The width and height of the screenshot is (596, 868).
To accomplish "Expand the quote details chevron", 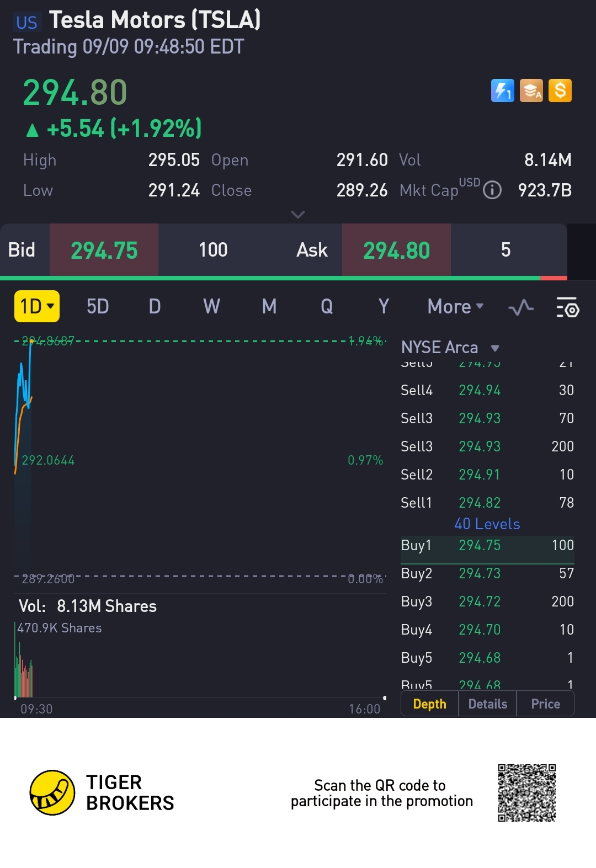I will point(298,215).
